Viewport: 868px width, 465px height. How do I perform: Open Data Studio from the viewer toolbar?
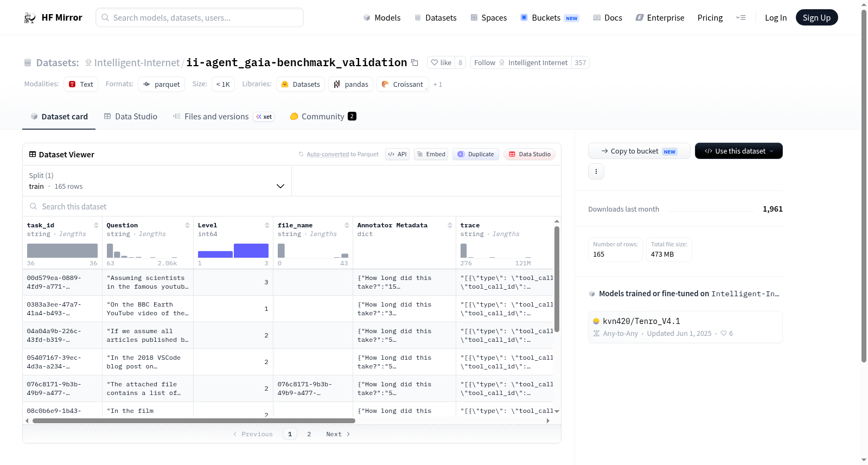pos(529,154)
